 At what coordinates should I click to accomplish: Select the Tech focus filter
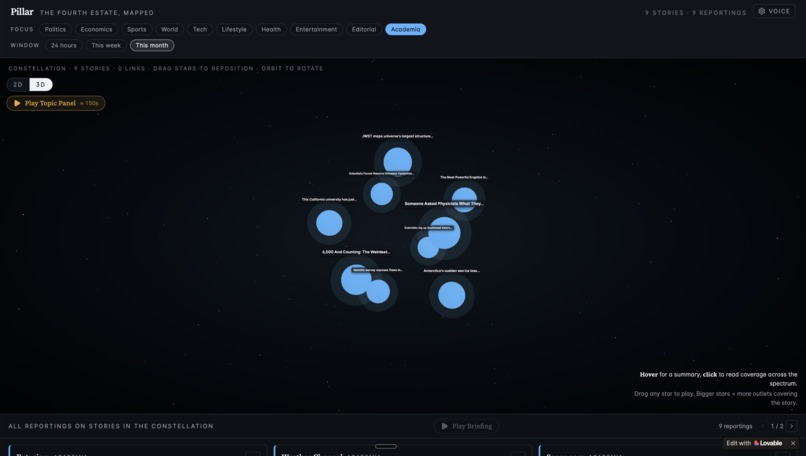[200, 29]
